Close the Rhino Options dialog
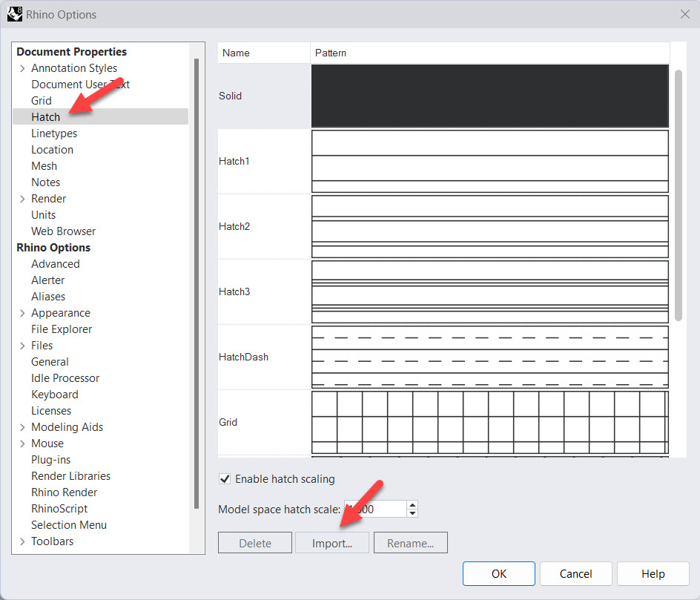 (x=685, y=14)
